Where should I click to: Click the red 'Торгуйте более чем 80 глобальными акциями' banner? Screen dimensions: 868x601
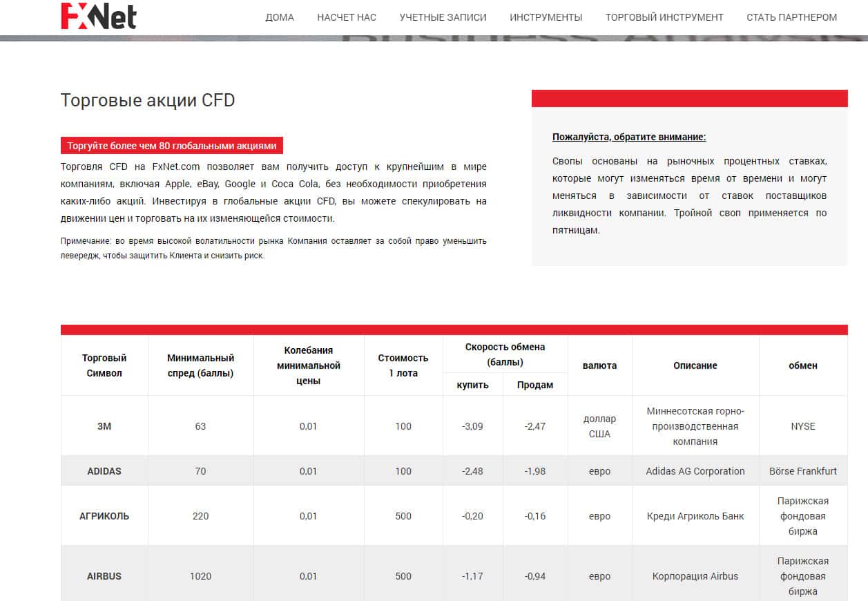pos(172,146)
